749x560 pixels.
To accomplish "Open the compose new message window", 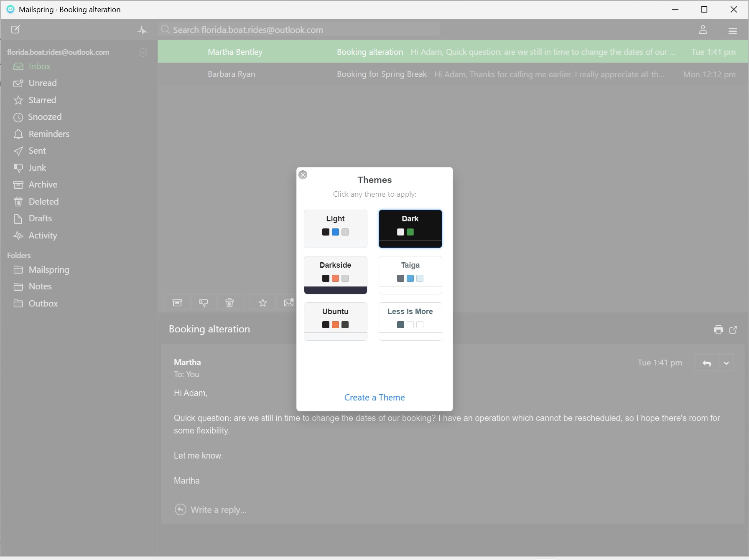I will pyautogui.click(x=16, y=30).
